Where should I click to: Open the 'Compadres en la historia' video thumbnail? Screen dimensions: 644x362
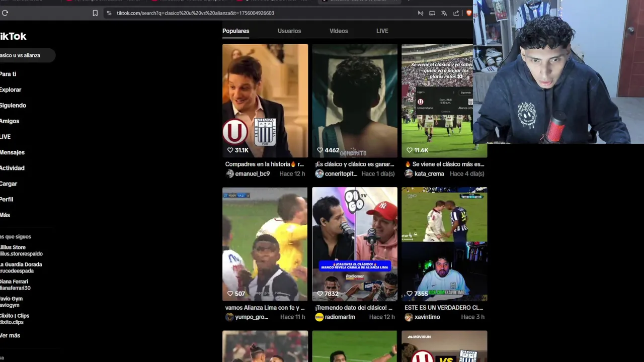[265, 101]
